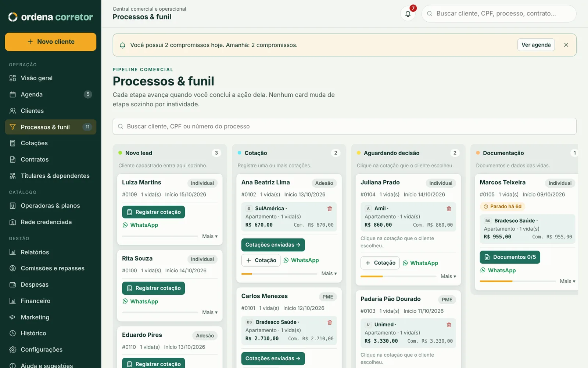Expand Mais on Marcos Teixeira card
This screenshot has width=588, height=368.
567,281
